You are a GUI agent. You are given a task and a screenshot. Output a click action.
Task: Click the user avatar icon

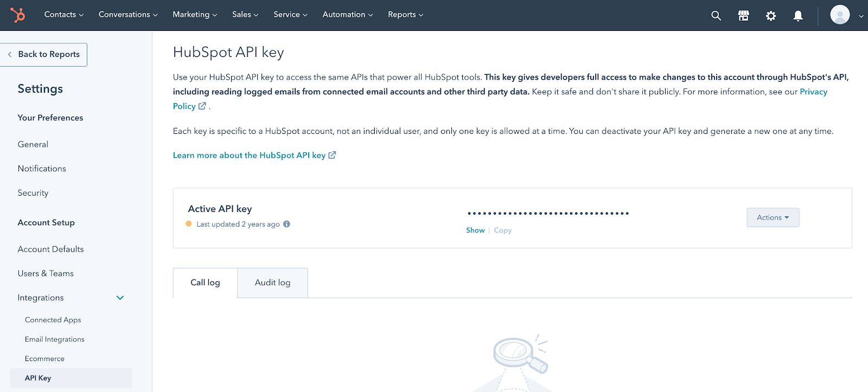click(x=840, y=15)
